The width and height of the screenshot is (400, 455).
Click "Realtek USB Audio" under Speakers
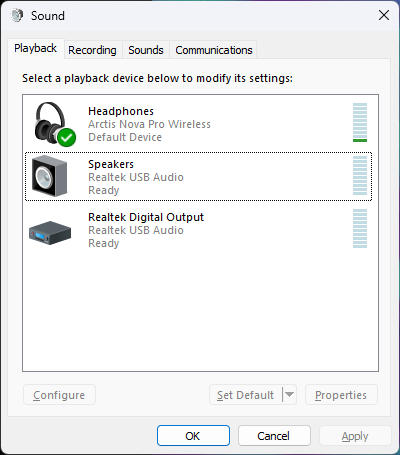point(136,177)
